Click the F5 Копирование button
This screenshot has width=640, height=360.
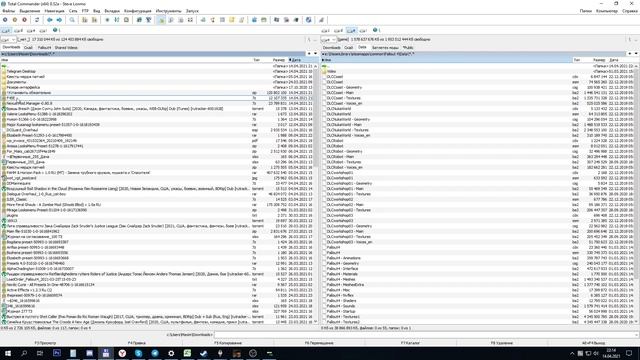click(228, 343)
